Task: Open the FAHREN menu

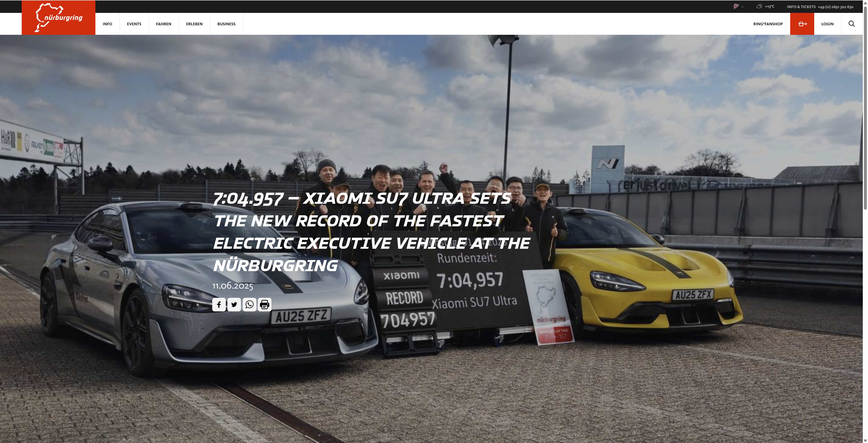Action: tap(163, 24)
